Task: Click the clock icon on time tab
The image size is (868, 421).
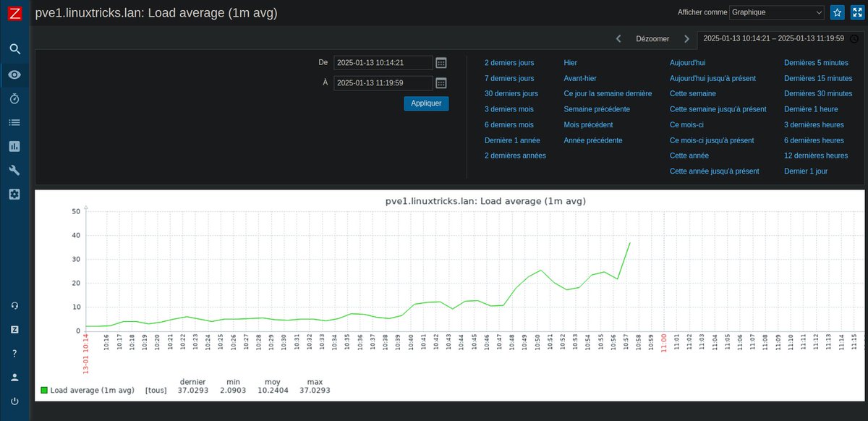Action: [854, 38]
